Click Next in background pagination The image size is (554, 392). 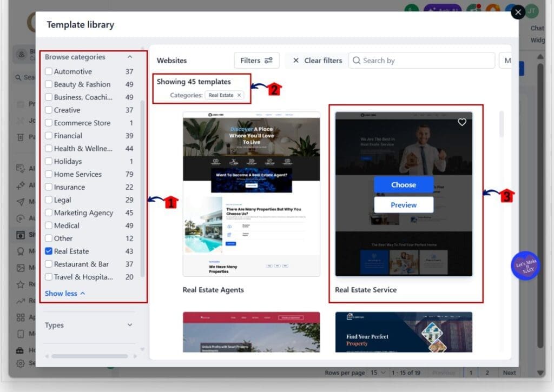[x=509, y=373]
